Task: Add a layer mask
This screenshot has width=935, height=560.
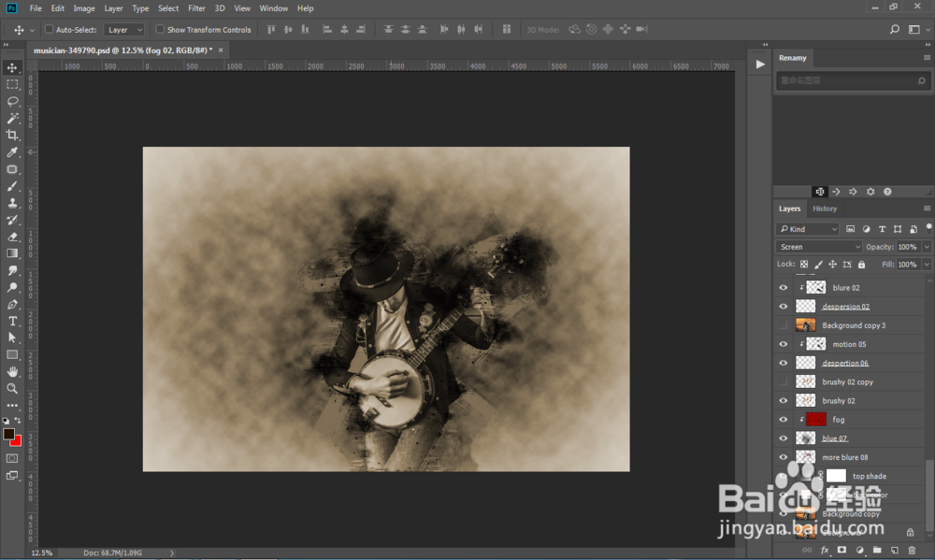Action: (x=841, y=550)
